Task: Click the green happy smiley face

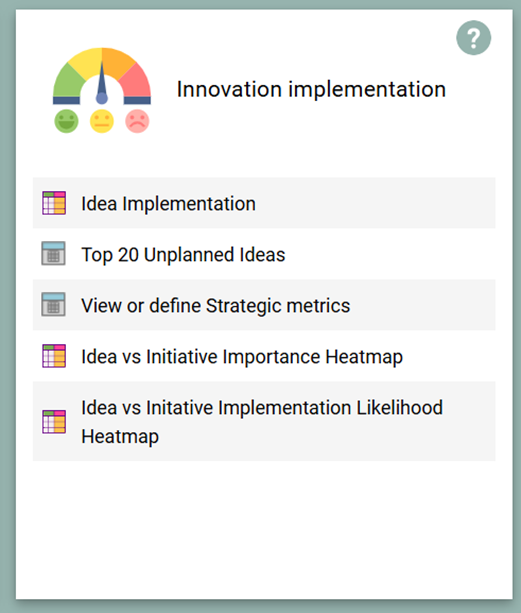Action: (66, 121)
